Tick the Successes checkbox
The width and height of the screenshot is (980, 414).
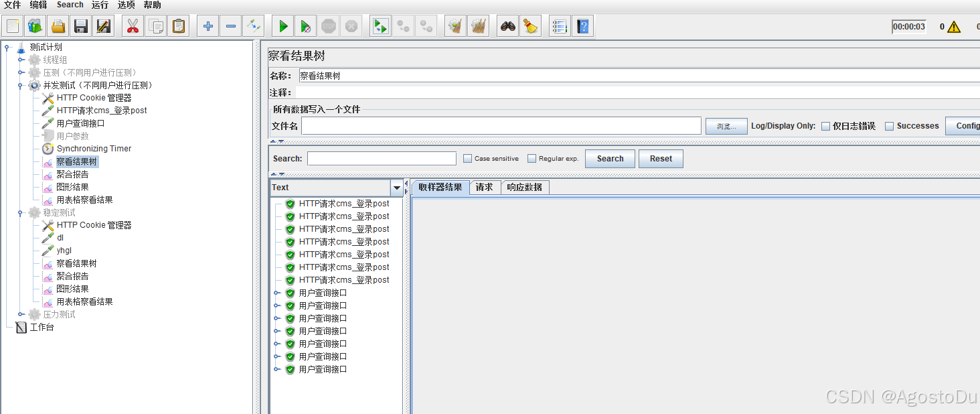click(890, 126)
